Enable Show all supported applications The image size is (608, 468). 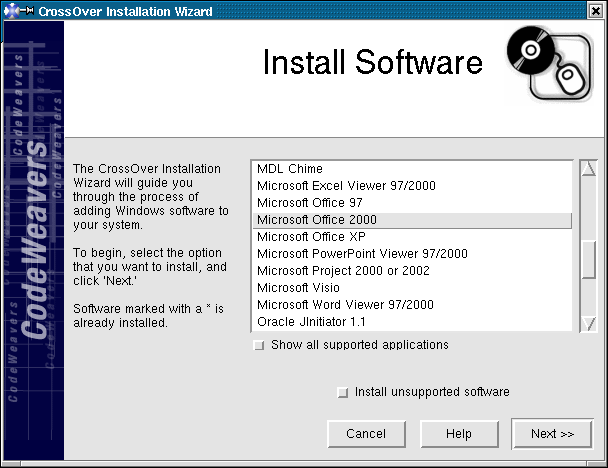tap(260, 345)
